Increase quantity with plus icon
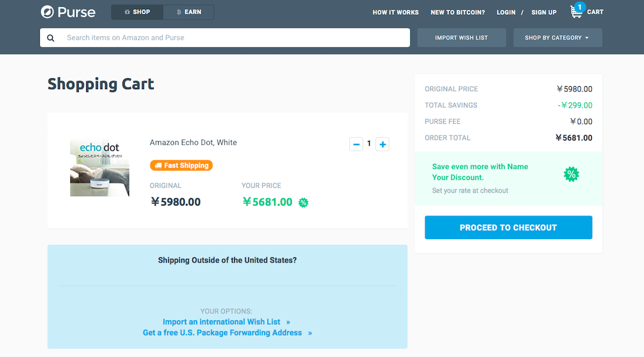 point(383,144)
